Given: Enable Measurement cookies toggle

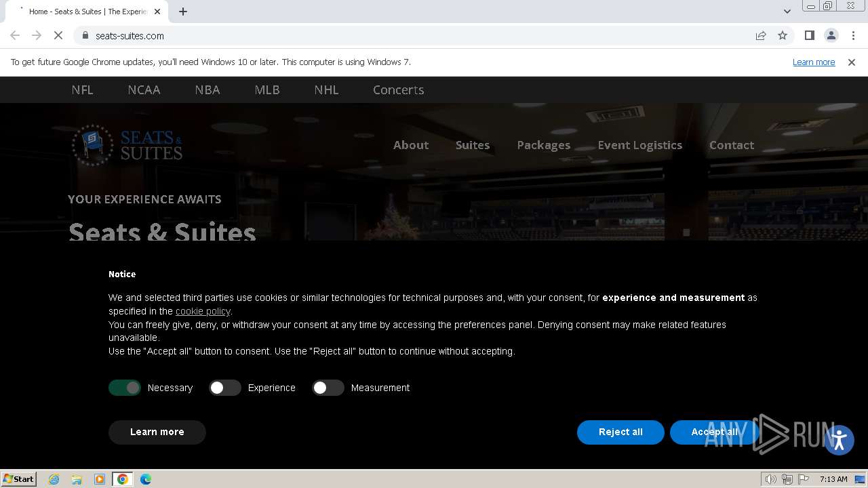Looking at the screenshot, I should tap(328, 388).
